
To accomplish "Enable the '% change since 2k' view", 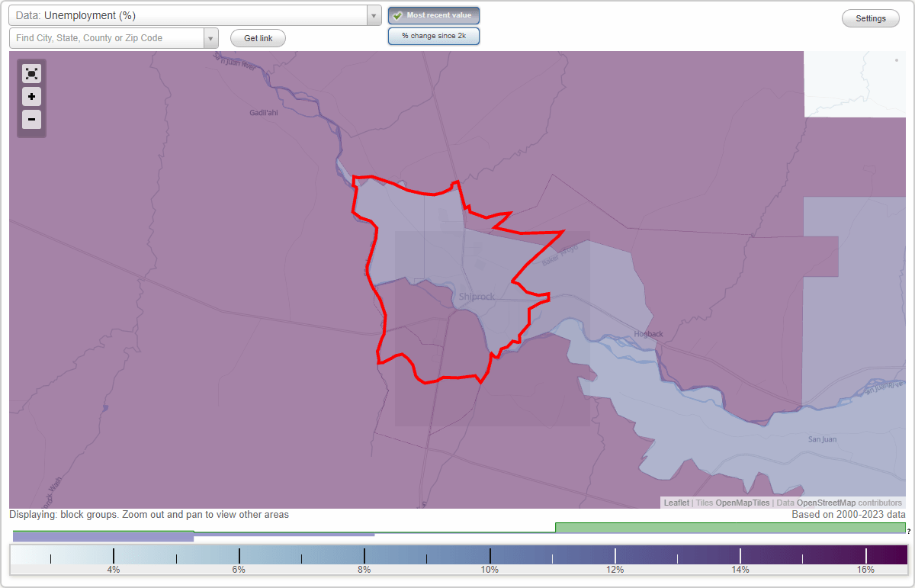I will click(x=434, y=35).
